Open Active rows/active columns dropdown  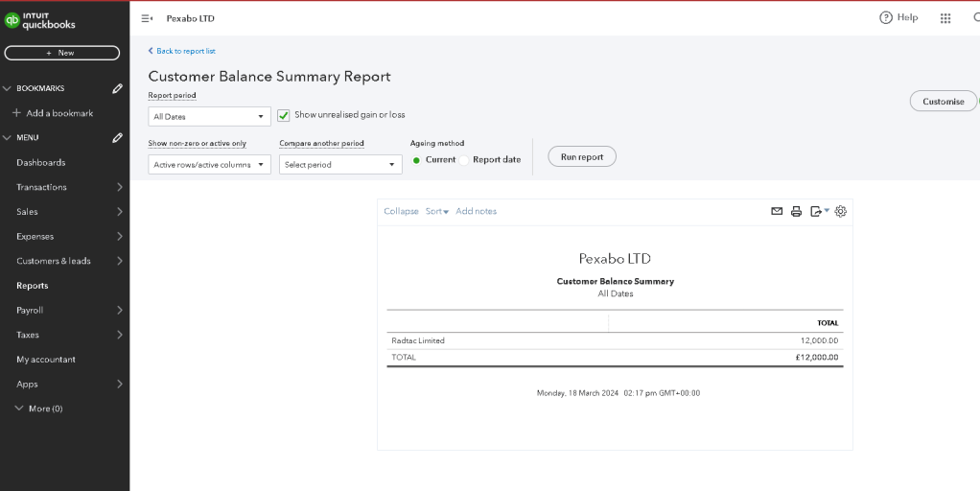pyautogui.click(x=209, y=165)
